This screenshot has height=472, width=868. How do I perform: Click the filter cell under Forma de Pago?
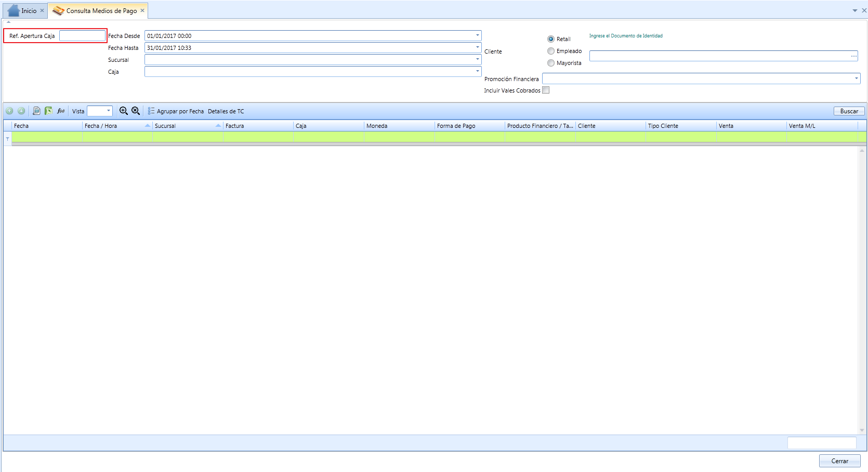[470, 137]
